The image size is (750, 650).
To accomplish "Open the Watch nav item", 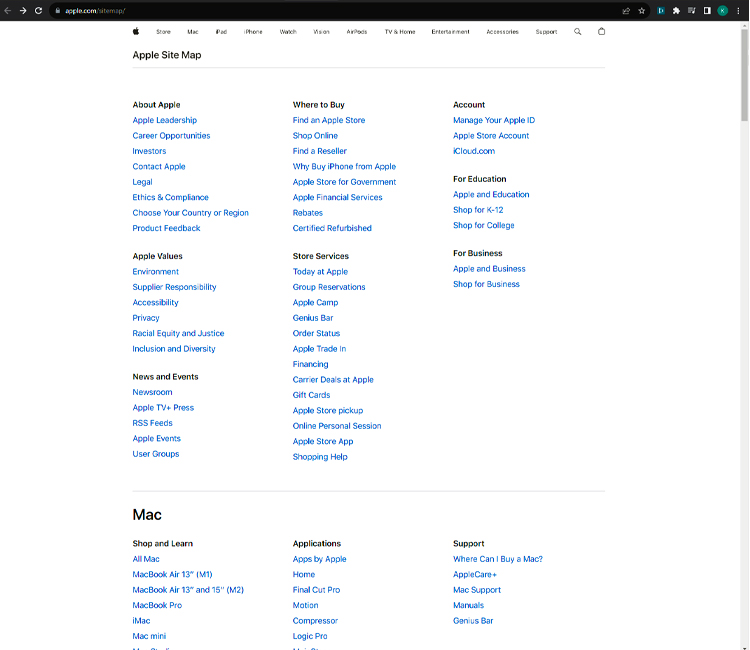I will point(288,32).
